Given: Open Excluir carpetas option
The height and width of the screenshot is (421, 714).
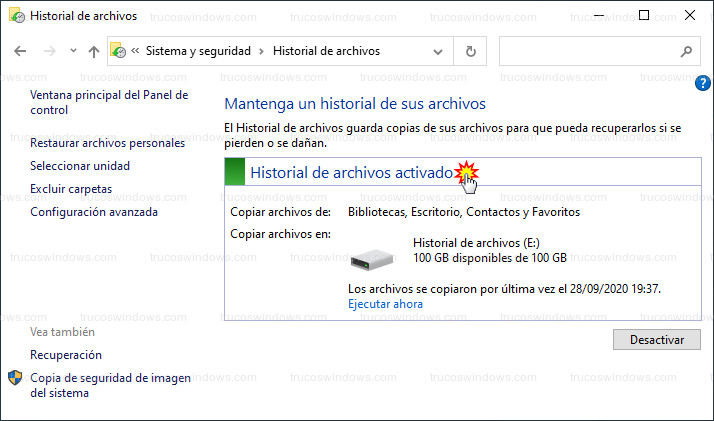Looking at the screenshot, I should coord(71,189).
